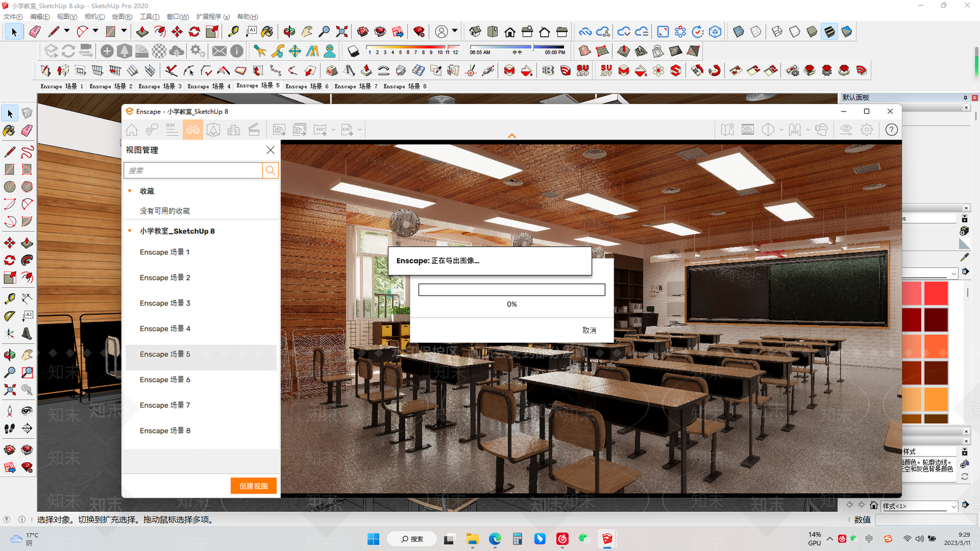Screen dimensions: 980x551
Task: Select the Tape Measure tool in top toolbar
Action: (233, 31)
